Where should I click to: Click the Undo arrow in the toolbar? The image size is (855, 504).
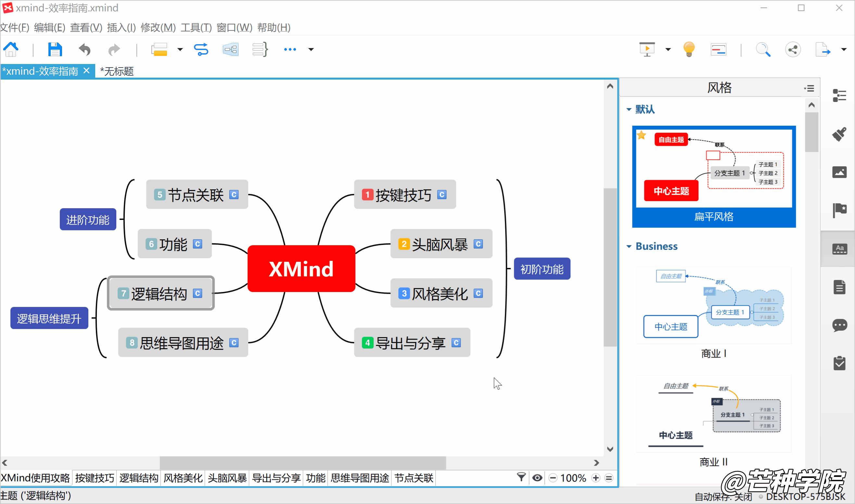pyautogui.click(x=84, y=50)
